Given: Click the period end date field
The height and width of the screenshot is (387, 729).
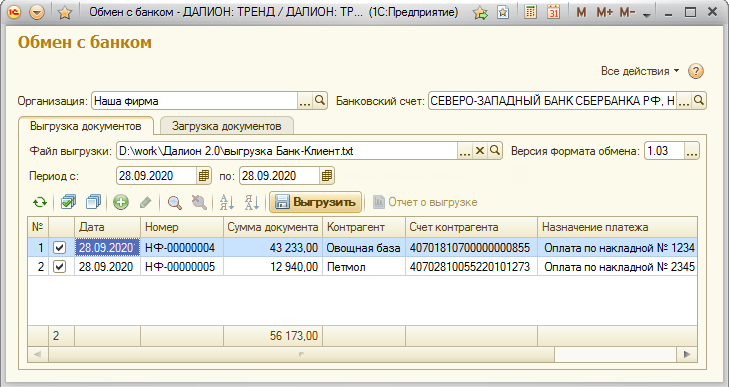Looking at the screenshot, I should (279, 176).
